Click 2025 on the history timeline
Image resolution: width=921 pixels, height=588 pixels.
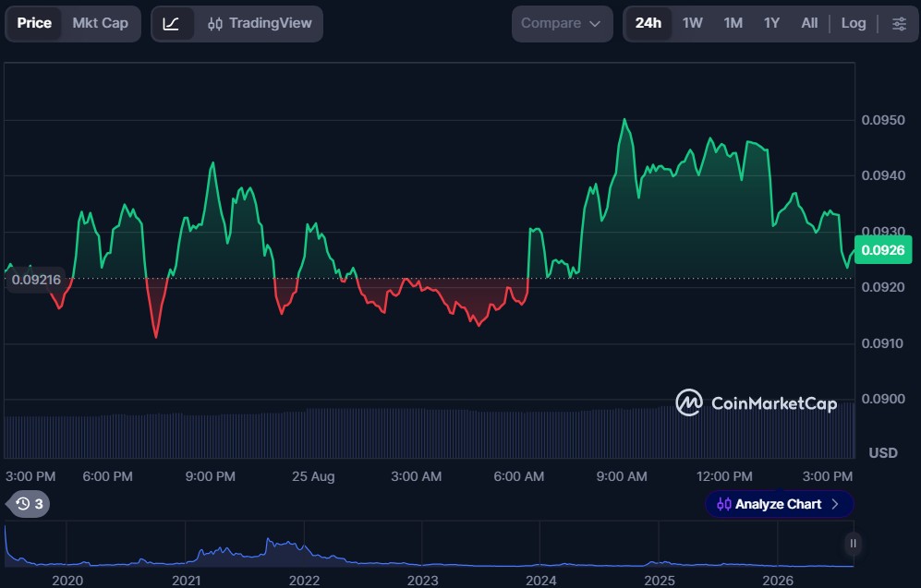pos(660,581)
